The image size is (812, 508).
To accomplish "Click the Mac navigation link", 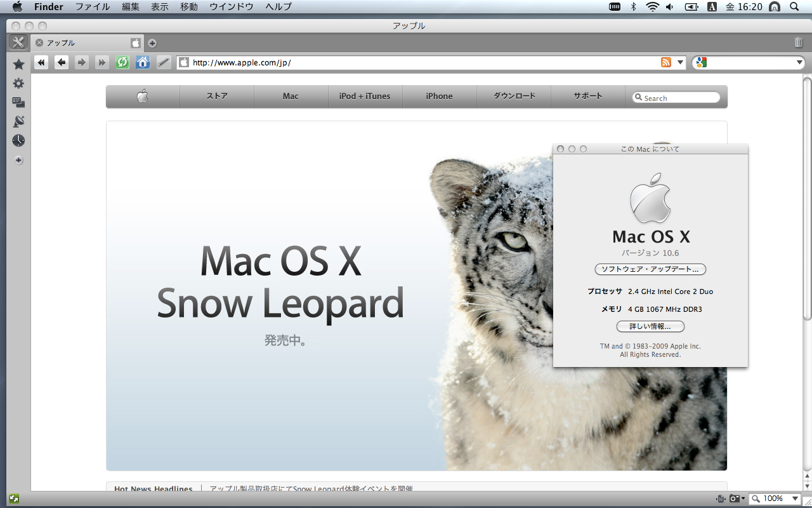I will pos(291,97).
